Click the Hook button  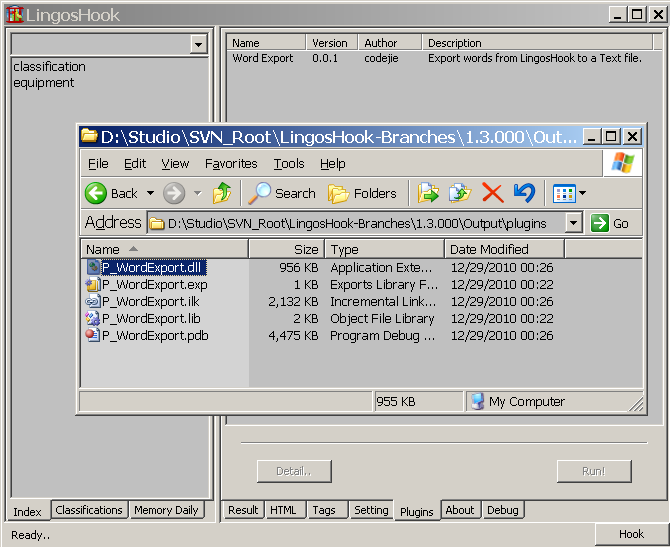coord(631,534)
